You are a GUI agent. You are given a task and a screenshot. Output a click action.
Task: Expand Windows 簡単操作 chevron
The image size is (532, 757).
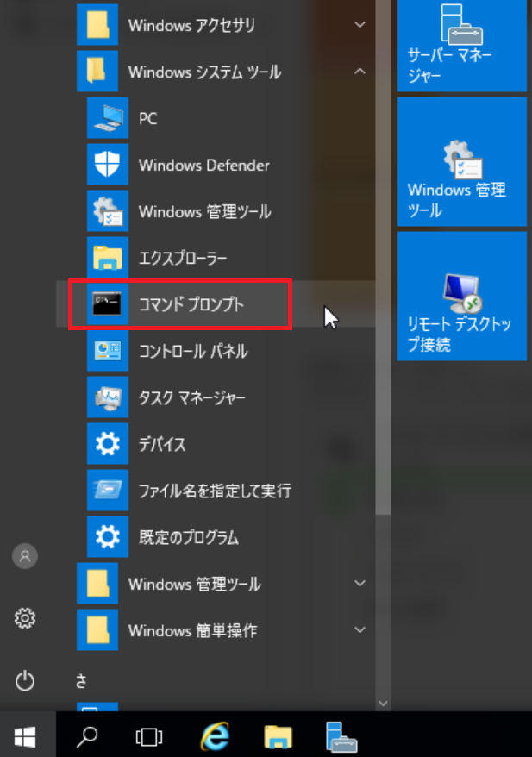[x=360, y=629]
